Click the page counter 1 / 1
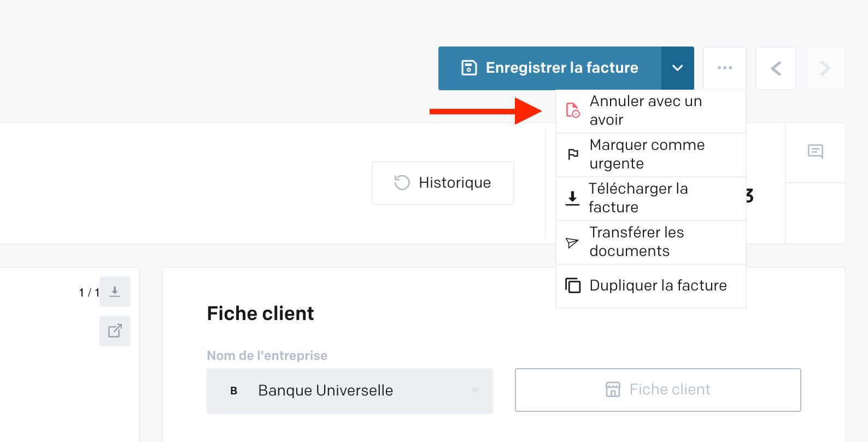868x442 pixels. [x=89, y=293]
